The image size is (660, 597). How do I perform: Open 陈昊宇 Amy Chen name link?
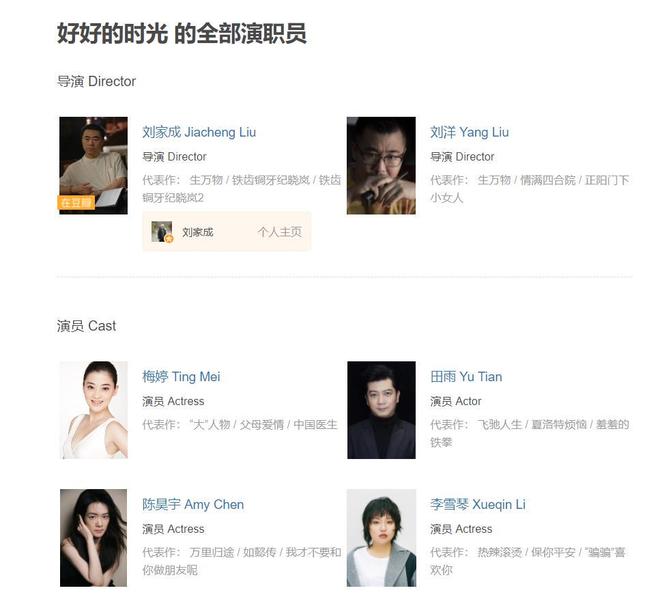tap(193, 504)
